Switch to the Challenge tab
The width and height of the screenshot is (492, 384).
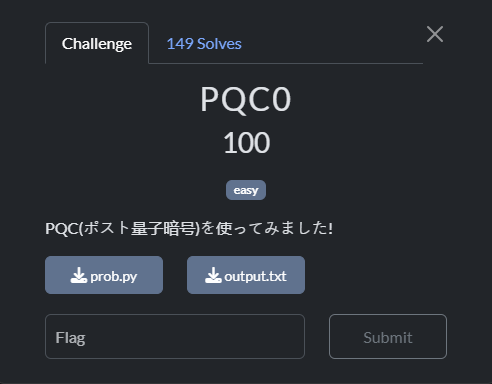[97, 43]
